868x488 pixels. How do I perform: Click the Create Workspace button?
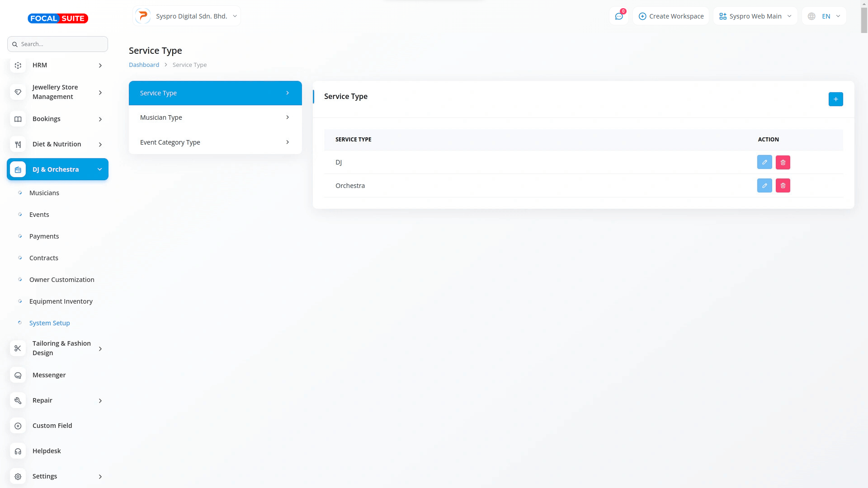pos(671,16)
